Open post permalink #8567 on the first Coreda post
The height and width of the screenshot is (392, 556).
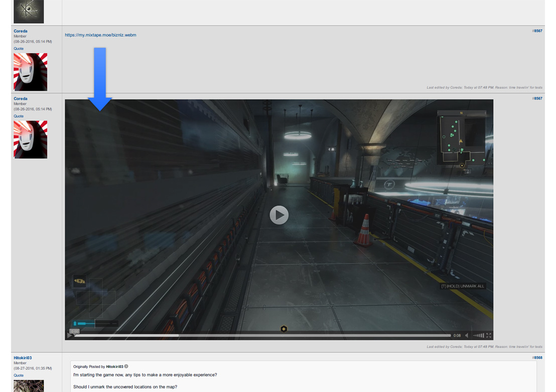537,31
